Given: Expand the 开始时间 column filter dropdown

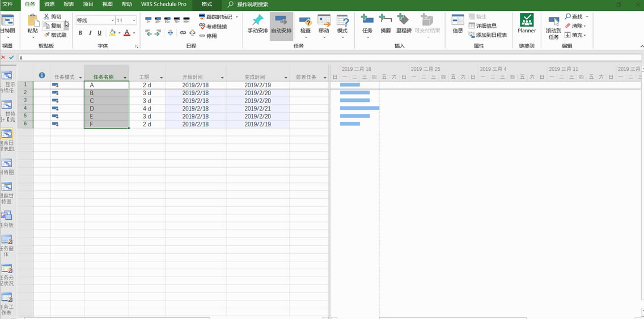Looking at the screenshot, I should [x=222, y=78].
